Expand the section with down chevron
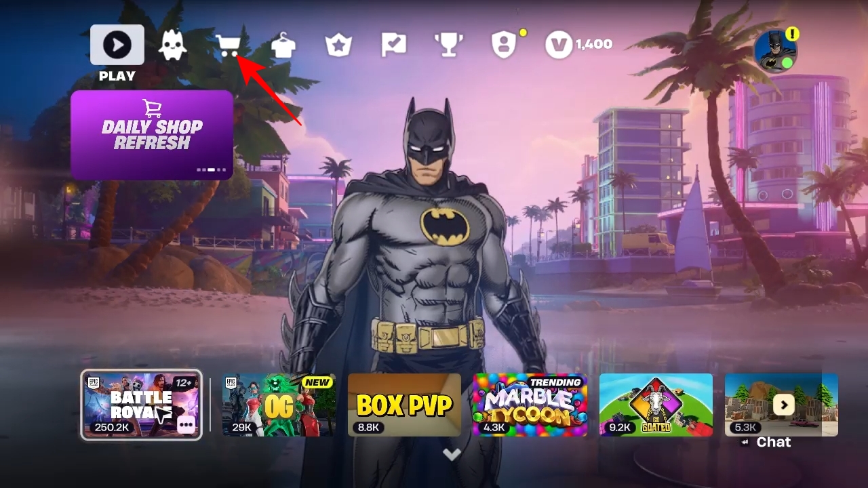 [x=452, y=454]
